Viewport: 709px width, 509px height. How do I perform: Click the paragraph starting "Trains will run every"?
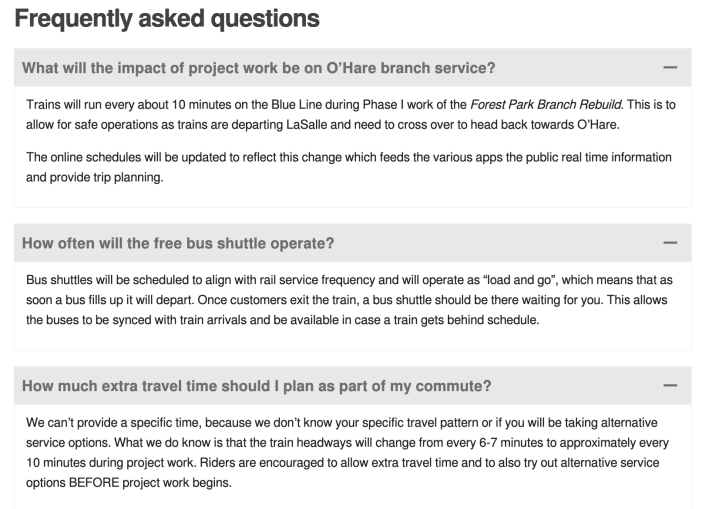[350, 114]
